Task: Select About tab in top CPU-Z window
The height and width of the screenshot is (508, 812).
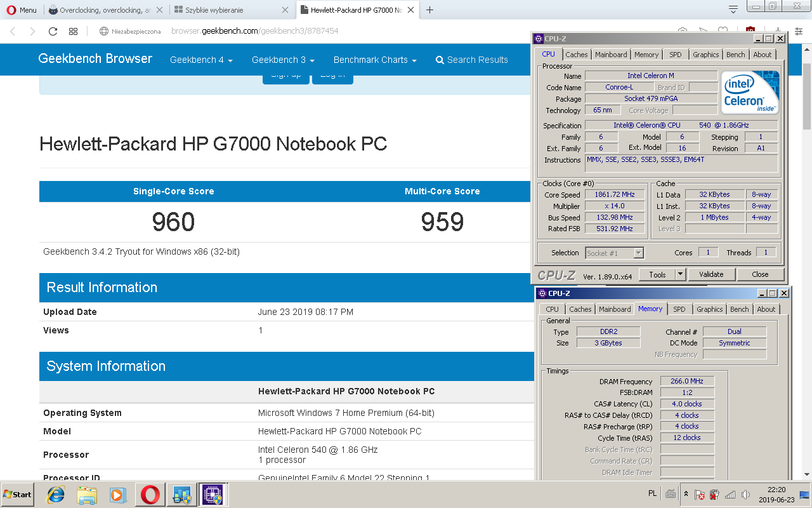Action: tap(763, 55)
